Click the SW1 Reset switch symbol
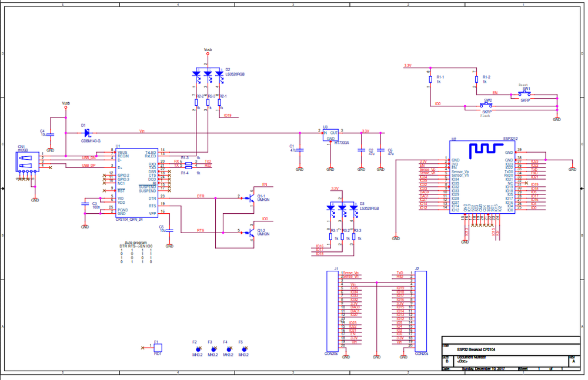588x380 pixels. tap(526, 93)
